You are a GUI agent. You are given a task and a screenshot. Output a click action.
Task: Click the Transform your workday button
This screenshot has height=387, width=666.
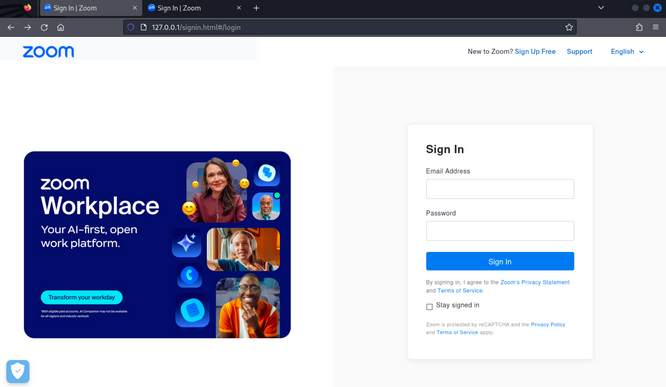click(82, 297)
